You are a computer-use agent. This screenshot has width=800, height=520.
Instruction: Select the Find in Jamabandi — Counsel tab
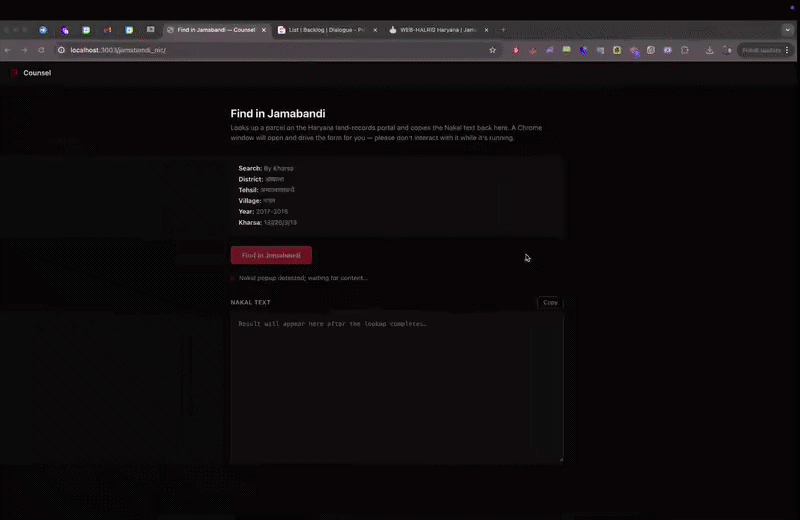pyautogui.click(x=215, y=30)
